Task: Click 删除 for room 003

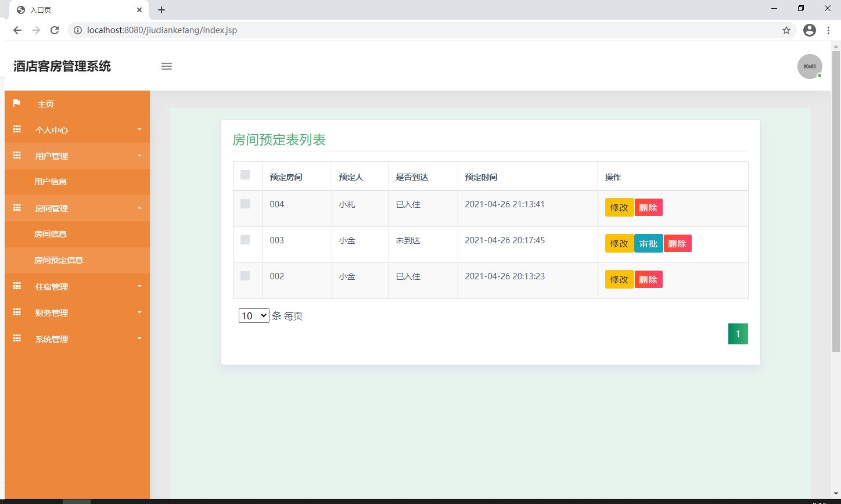Action: click(677, 243)
